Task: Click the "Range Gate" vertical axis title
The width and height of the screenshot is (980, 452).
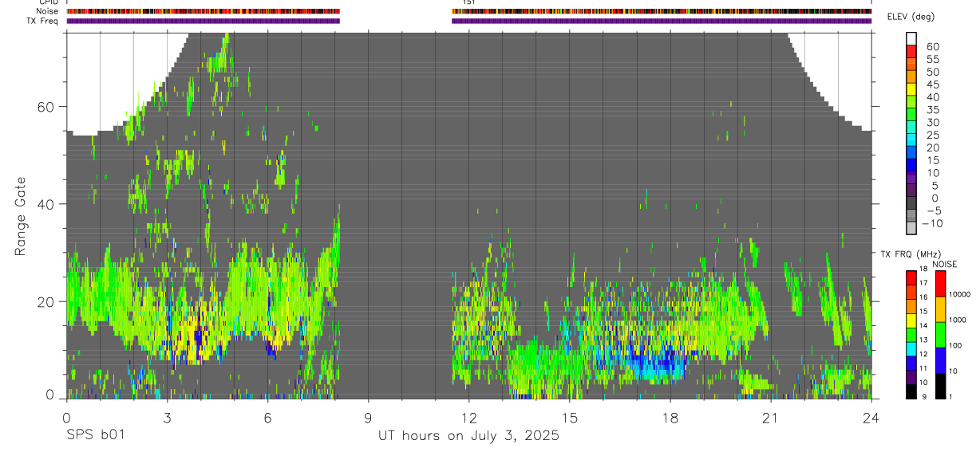Action: (21, 216)
